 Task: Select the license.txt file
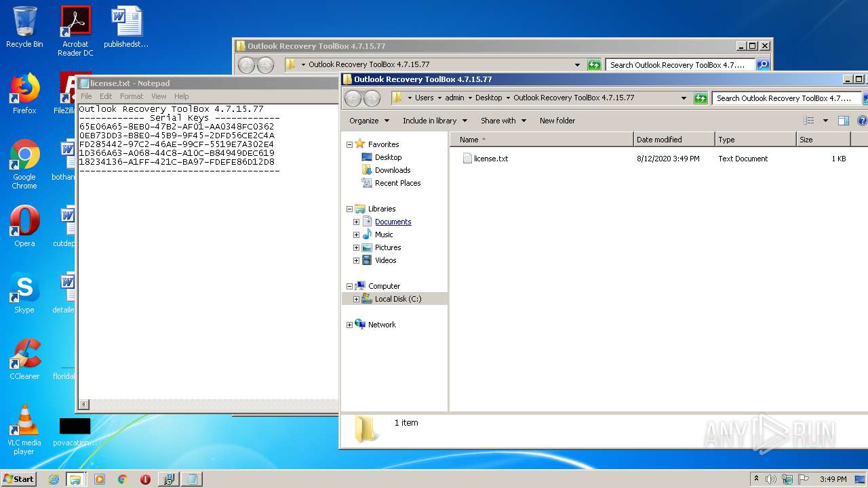[491, 159]
